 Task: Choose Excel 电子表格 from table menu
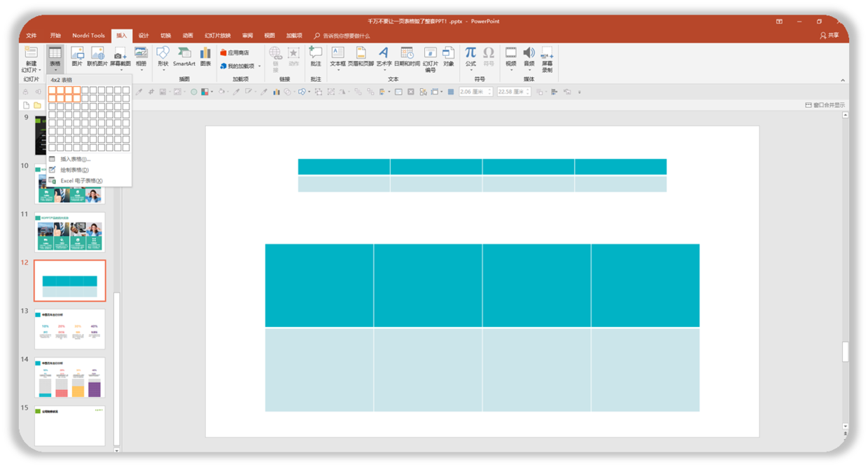point(89,181)
